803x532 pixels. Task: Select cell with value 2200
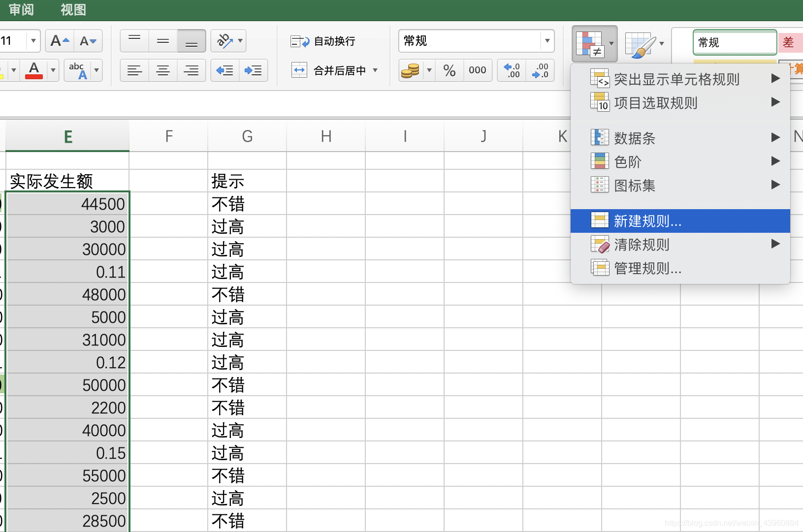67,407
